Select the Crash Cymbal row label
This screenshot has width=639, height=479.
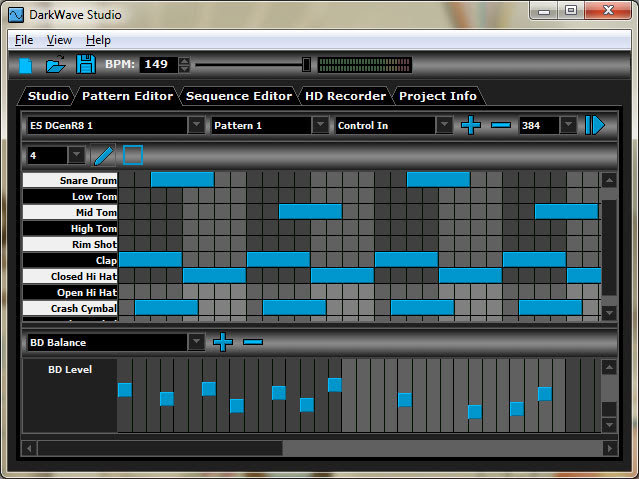[70, 308]
